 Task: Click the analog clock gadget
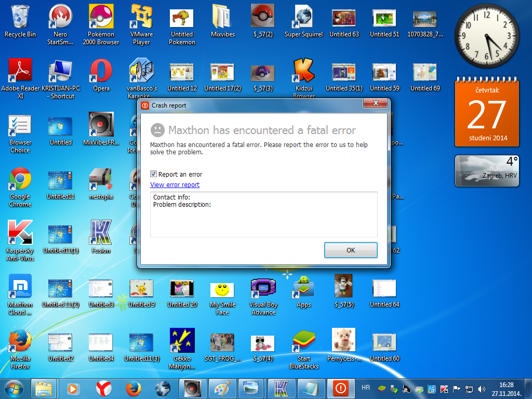coord(487,36)
